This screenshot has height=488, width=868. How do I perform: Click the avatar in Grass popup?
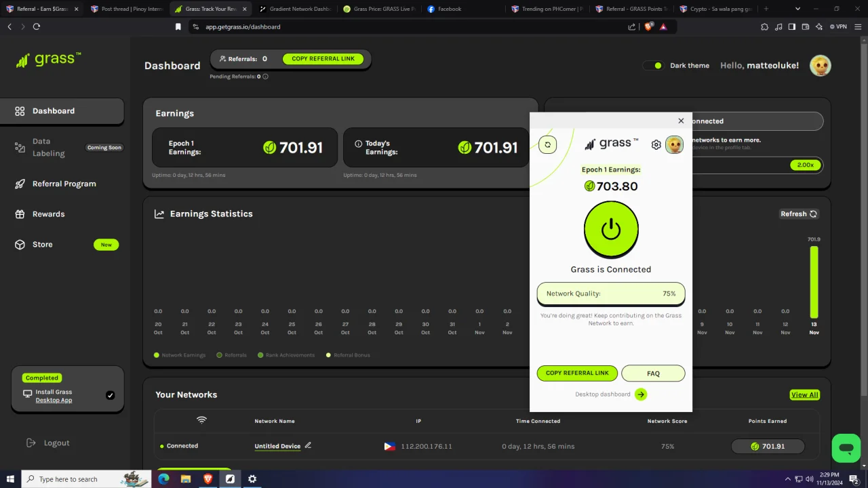[674, 144]
